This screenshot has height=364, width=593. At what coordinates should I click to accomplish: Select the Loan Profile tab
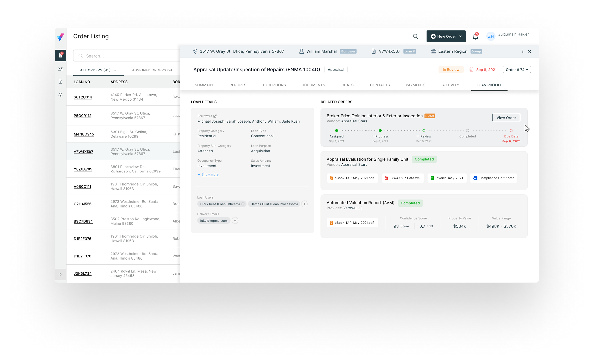[489, 85]
